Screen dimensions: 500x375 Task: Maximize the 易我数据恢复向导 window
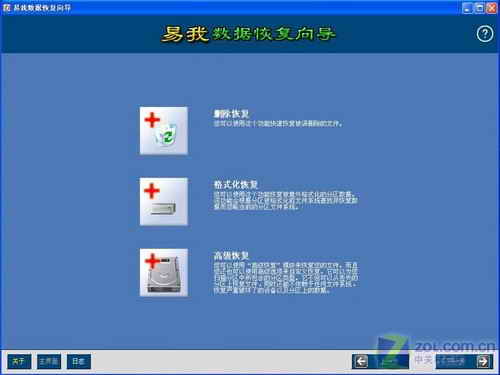(x=479, y=8)
